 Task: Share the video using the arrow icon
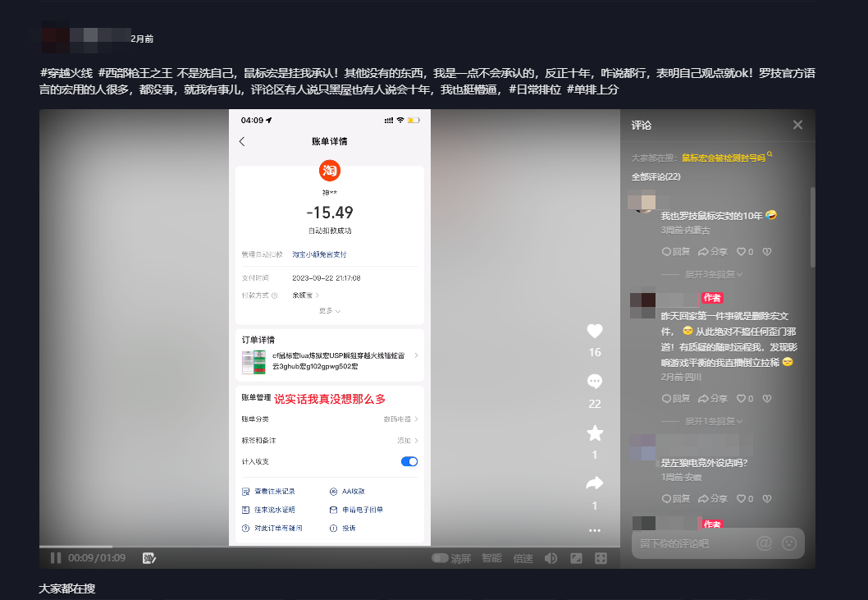pyautogui.click(x=595, y=483)
